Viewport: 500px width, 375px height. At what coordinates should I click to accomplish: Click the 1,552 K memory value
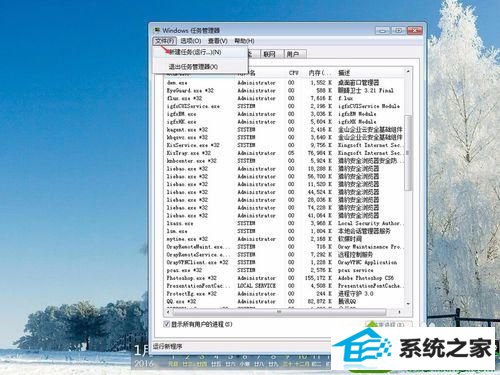pyautogui.click(x=321, y=83)
